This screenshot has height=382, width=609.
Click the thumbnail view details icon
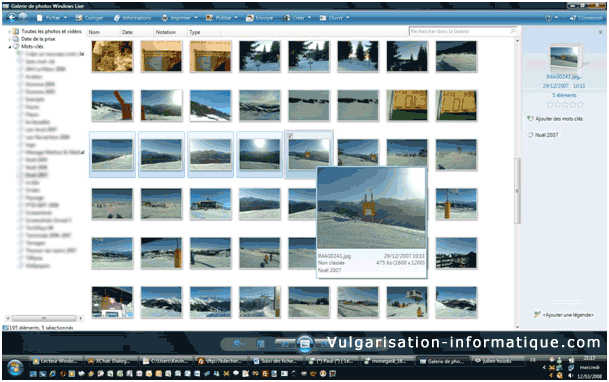pyautogui.click(x=261, y=344)
